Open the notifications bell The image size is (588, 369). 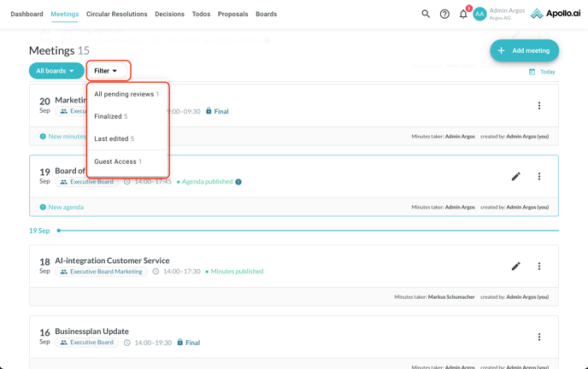coord(463,14)
